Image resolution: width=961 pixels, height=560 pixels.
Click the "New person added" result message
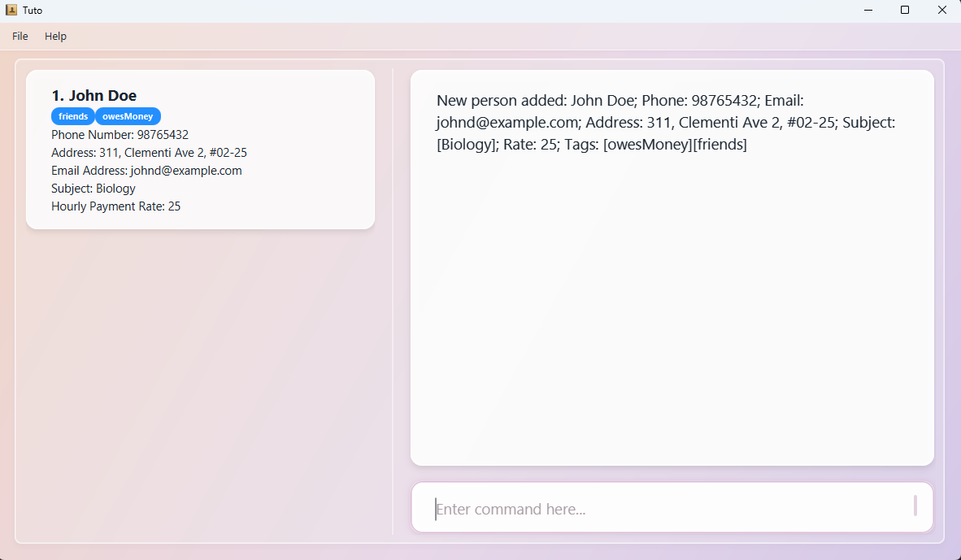tap(665, 123)
